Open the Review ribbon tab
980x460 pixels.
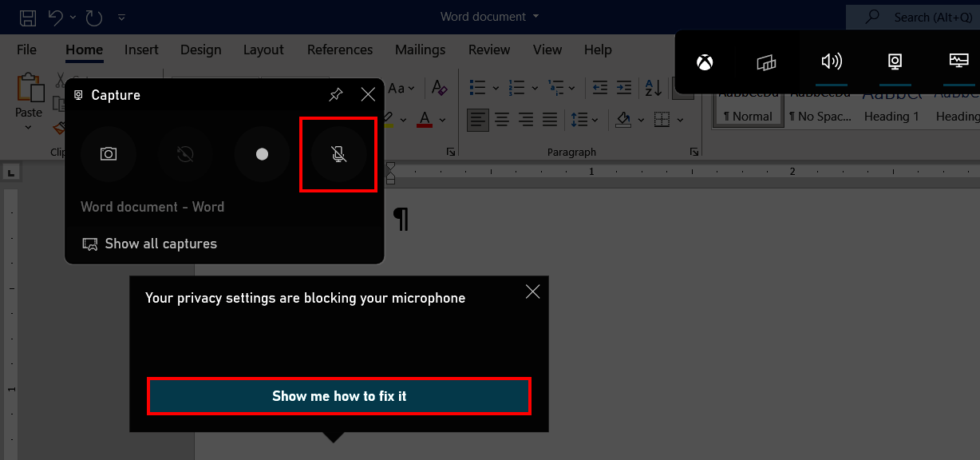coord(488,50)
